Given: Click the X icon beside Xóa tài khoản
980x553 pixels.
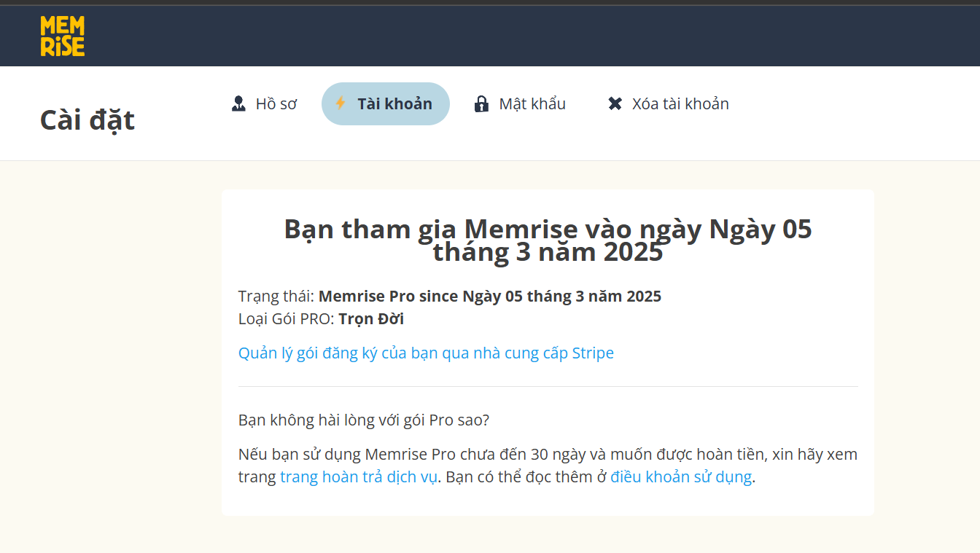Looking at the screenshot, I should pyautogui.click(x=615, y=104).
